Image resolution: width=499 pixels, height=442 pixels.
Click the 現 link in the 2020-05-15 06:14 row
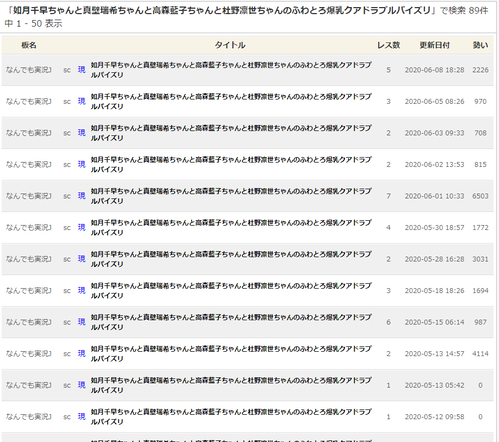(82, 322)
